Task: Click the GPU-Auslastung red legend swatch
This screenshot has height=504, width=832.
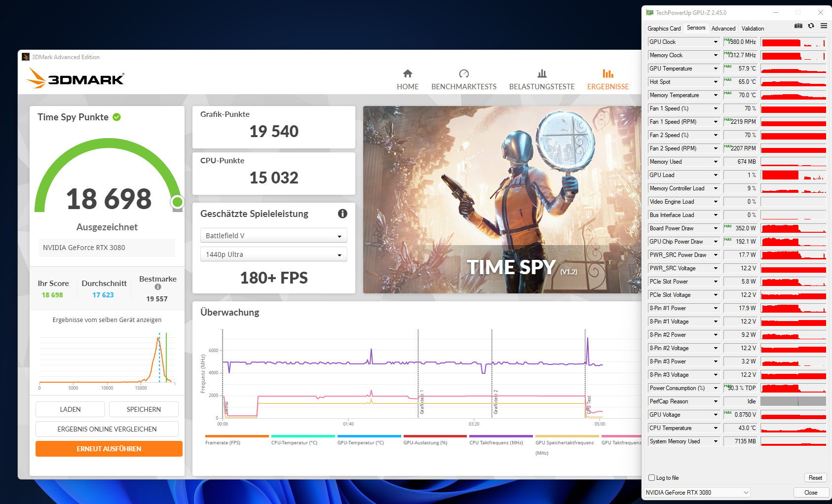Action: pos(435,436)
